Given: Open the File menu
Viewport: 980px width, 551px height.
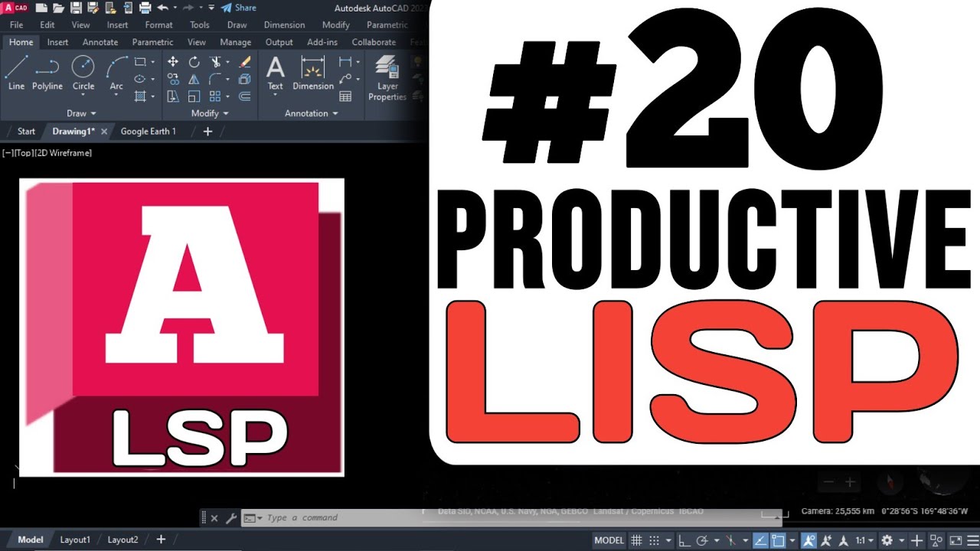Looking at the screenshot, I should click(x=16, y=24).
